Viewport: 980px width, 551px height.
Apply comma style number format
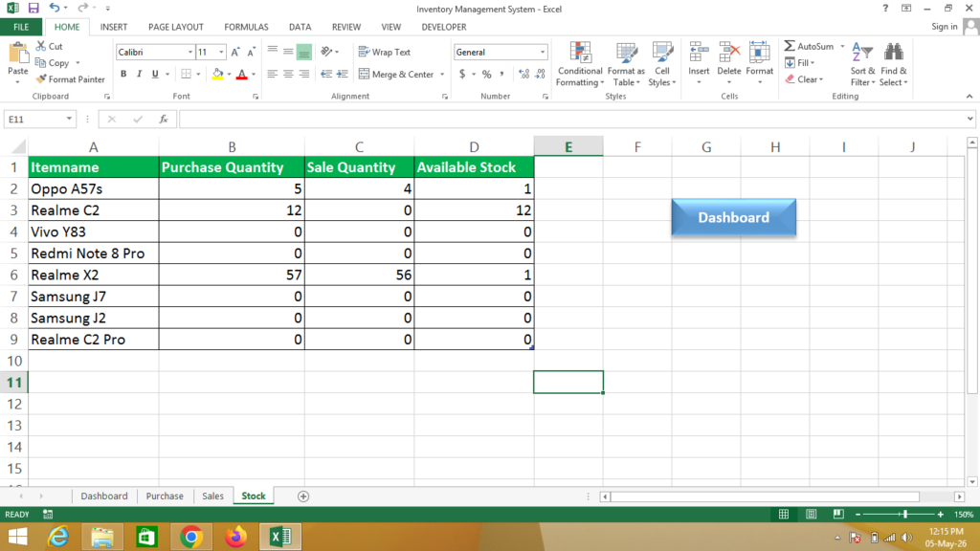[501, 74]
